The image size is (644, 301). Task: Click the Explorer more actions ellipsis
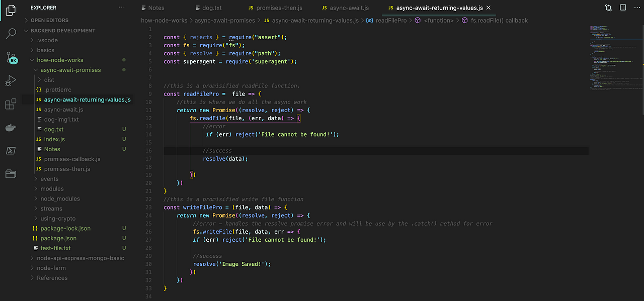[x=122, y=8]
